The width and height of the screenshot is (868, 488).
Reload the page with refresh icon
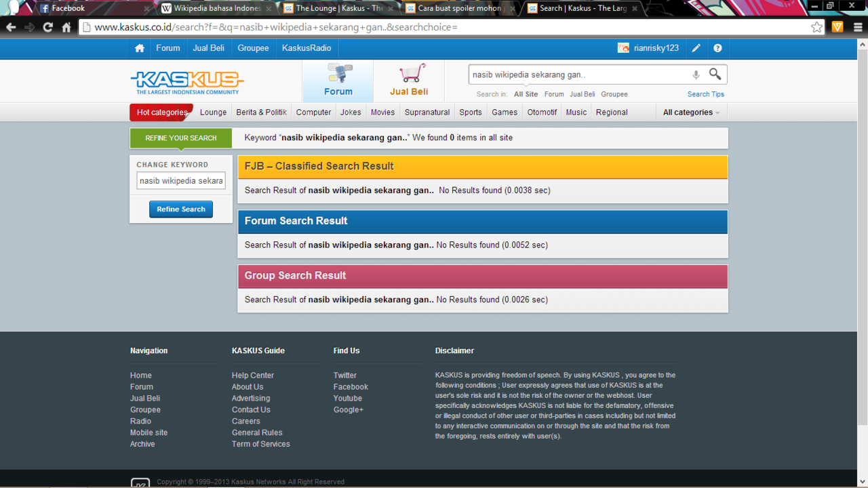[x=47, y=27]
